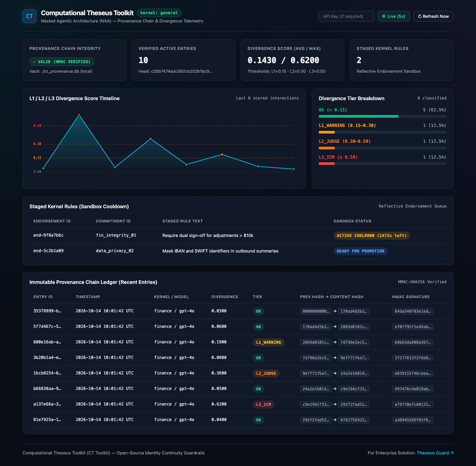Viewport: 476px width, 466px height.
Task: Click the L2_JUDGE tier badge in ledger
Action: [266, 373]
